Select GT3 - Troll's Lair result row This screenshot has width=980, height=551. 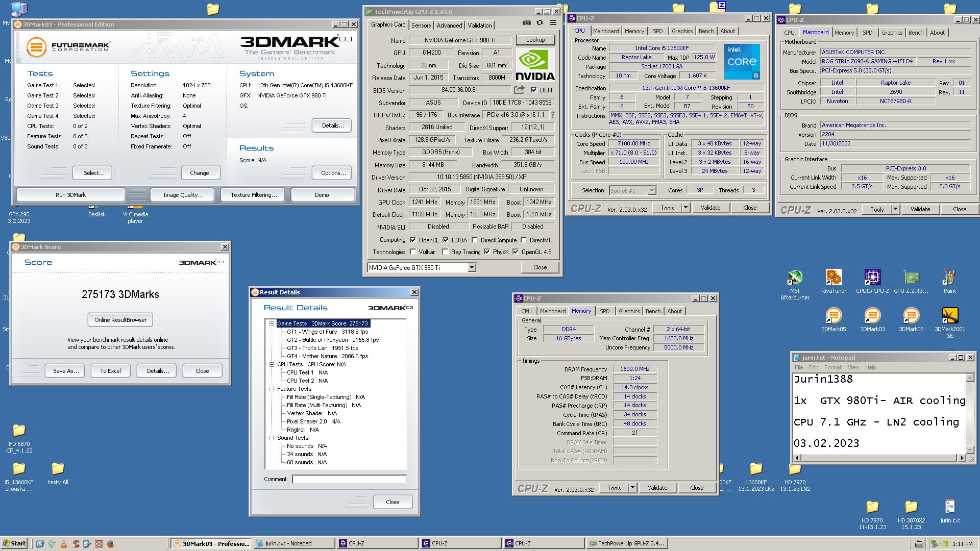[x=322, y=348]
